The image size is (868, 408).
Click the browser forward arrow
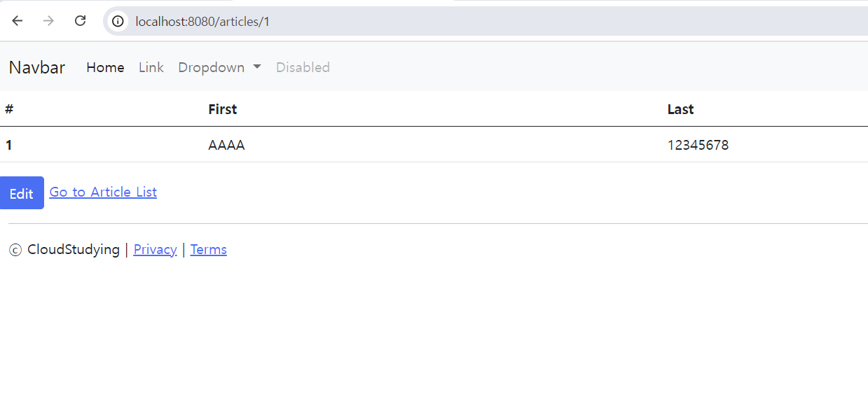[48, 21]
